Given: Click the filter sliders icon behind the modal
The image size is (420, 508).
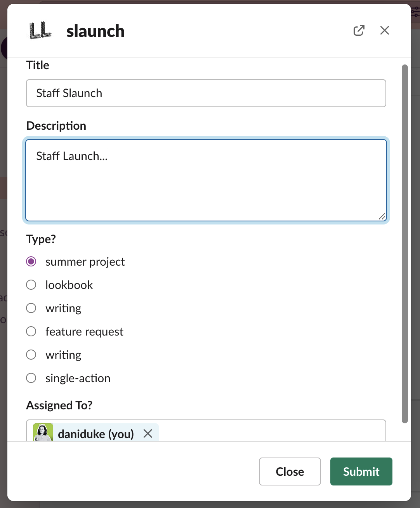Looking at the screenshot, I should pyautogui.click(x=415, y=12).
